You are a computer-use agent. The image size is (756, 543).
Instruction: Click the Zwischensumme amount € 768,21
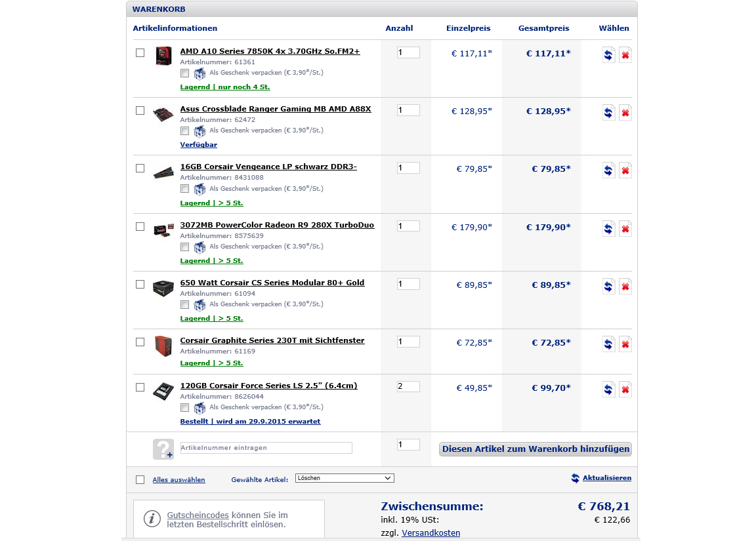pyautogui.click(x=604, y=506)
